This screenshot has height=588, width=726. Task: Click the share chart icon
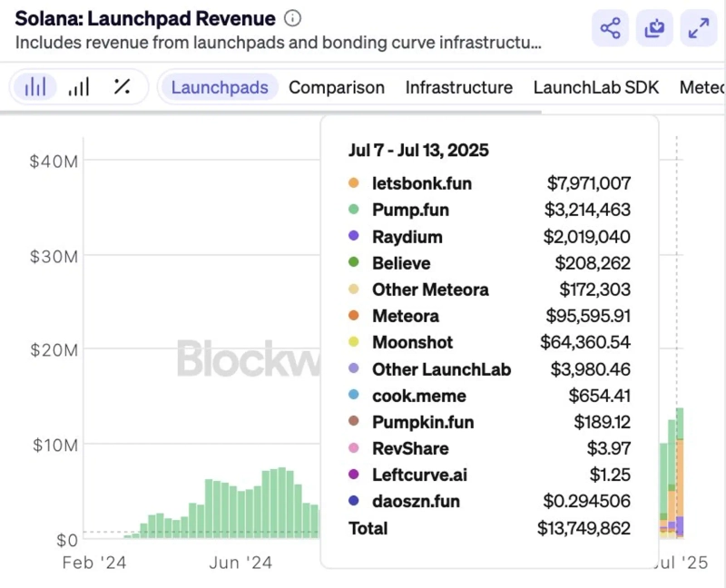610,28
